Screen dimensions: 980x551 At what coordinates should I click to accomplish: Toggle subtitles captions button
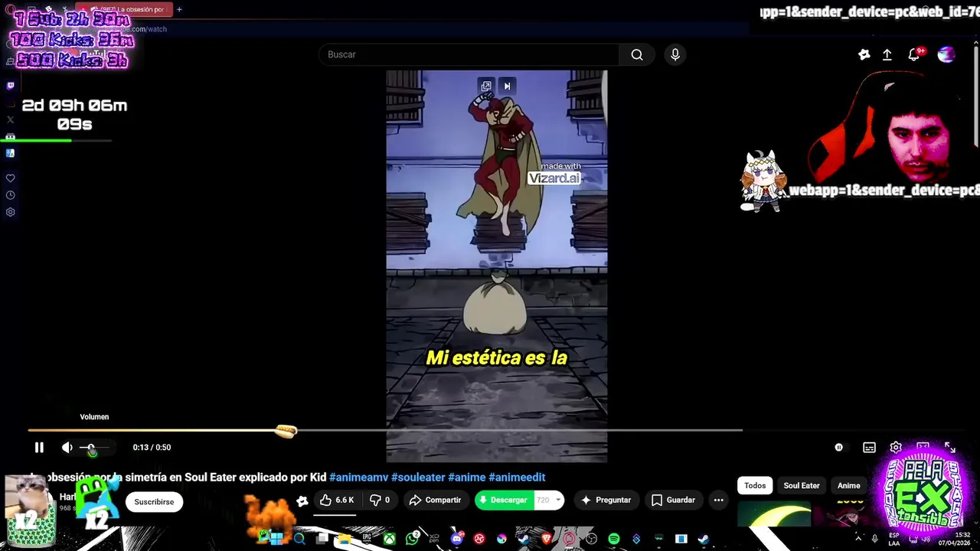[869, 448]
